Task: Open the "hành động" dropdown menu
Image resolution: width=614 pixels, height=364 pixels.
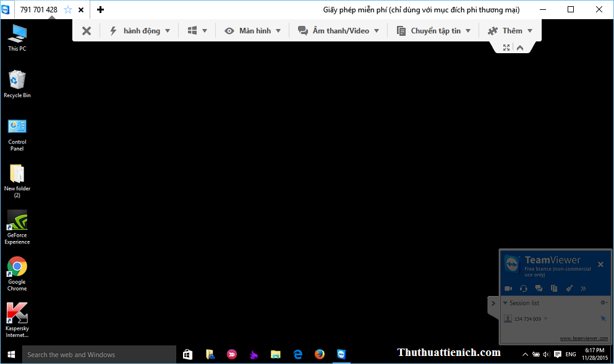Action: (140, 31)
